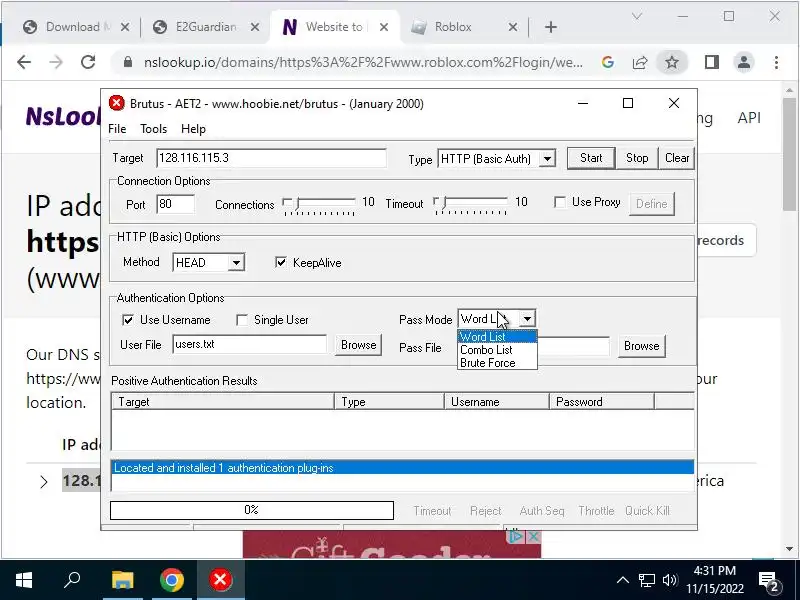This screenshot has height=600, width=800.
Task: Open the Brutus Help menu
Action: (193, 129)
